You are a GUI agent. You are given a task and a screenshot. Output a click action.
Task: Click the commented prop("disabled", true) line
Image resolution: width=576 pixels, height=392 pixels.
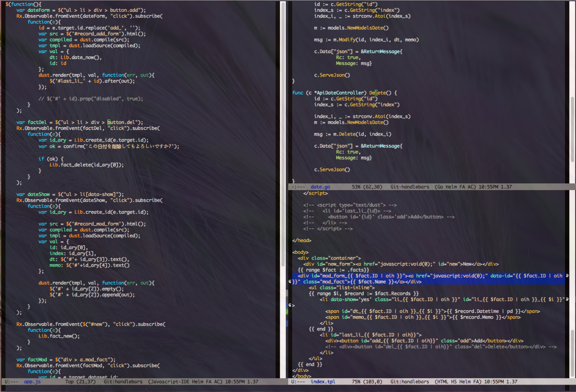[91, 99]
